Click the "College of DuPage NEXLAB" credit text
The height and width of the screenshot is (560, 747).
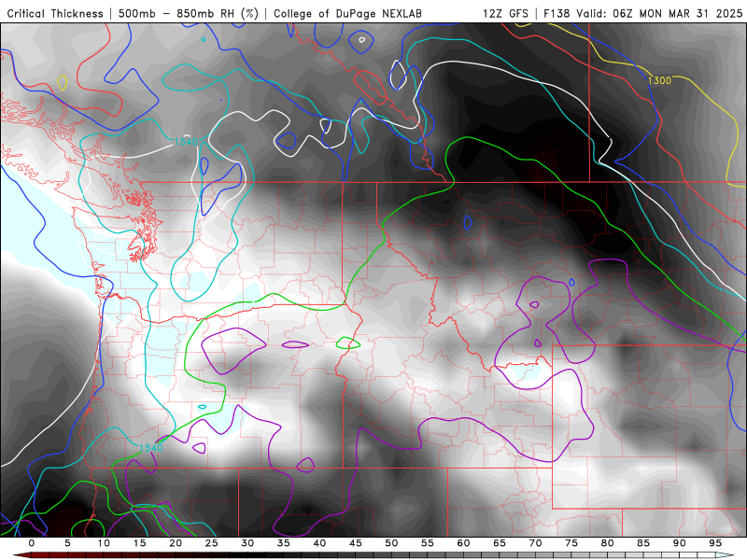click(347, 14)
